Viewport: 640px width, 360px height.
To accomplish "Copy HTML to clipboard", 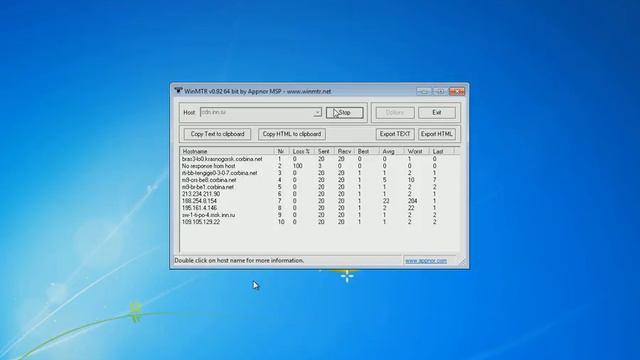I will 291,134.
